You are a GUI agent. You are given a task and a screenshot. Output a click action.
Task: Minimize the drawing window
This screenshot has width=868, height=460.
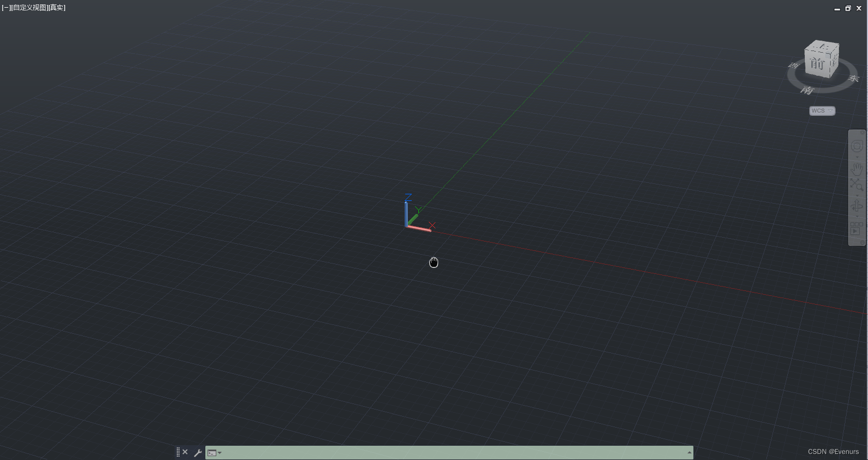[x=837, y=9]
